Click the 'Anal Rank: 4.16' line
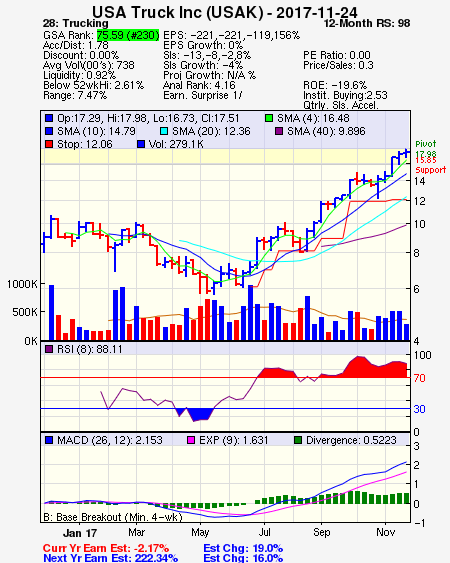 point(199,85)
